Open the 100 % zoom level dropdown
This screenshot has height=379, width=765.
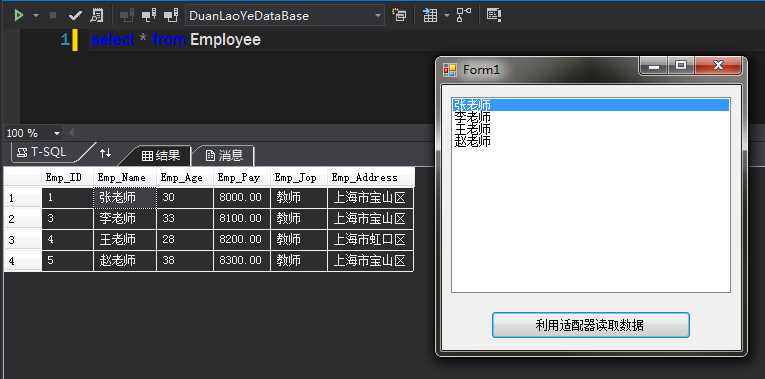[x=57, y=133]
